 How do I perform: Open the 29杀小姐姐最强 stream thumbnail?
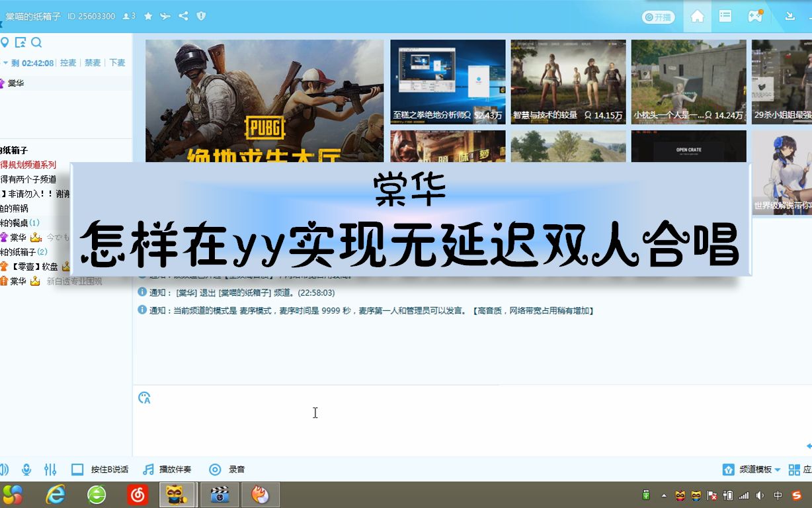[x=782, y=82]
